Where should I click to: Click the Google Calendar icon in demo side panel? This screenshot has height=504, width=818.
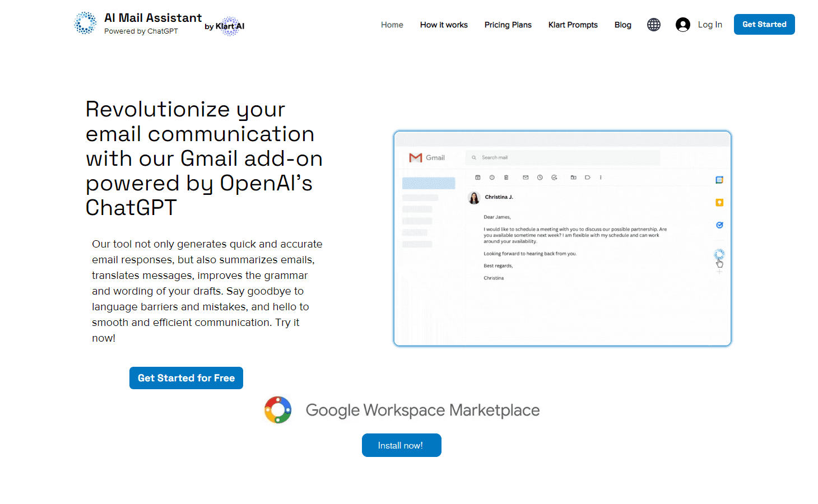719,180
